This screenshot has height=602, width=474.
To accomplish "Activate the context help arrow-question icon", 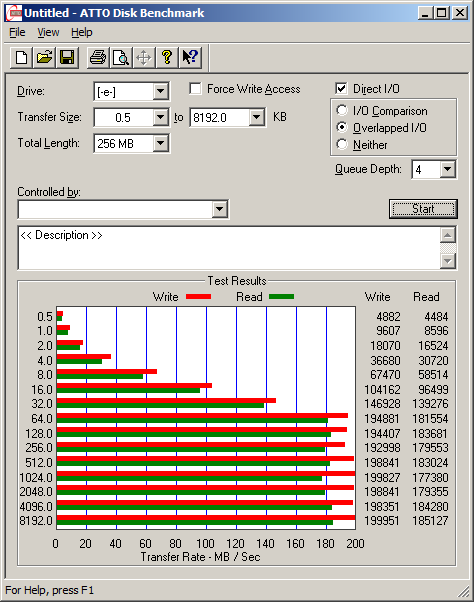I will click(190, 58).
